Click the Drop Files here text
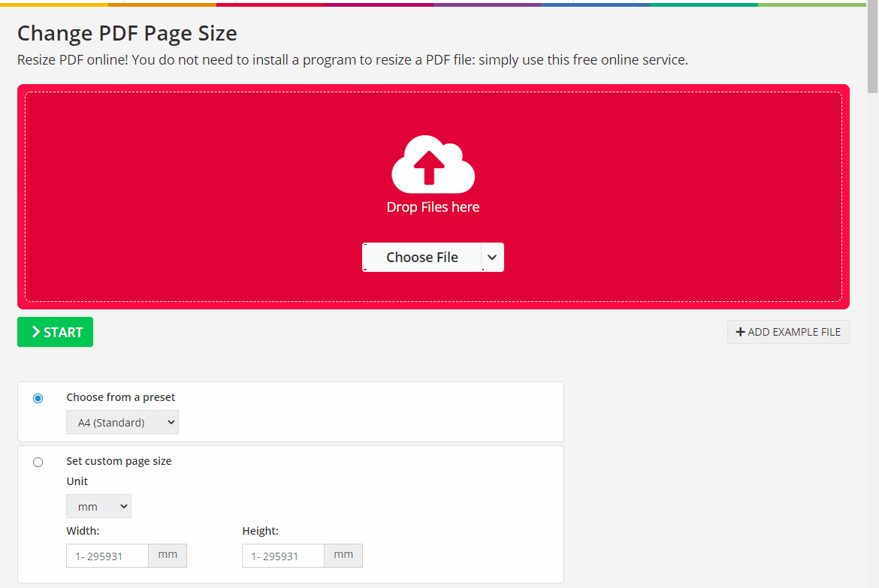The height and width of the screenshot is (588, 879). tap(433, 207)
